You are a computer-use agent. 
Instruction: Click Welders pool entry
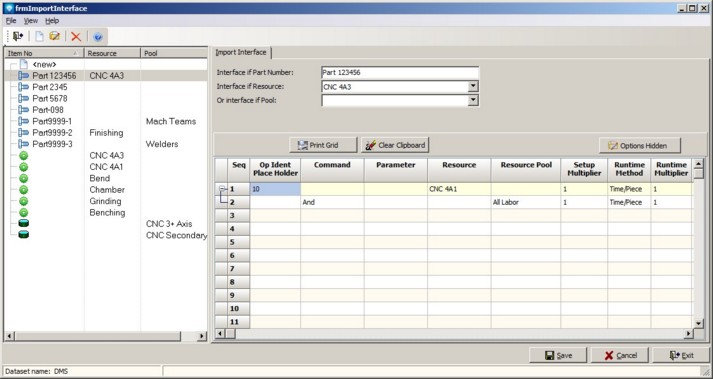coord(162,144)
